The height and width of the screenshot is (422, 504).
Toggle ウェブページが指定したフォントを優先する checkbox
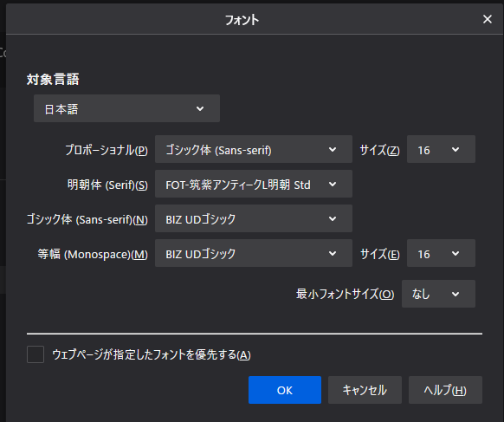pyautogui.click(x=36, y=354)
